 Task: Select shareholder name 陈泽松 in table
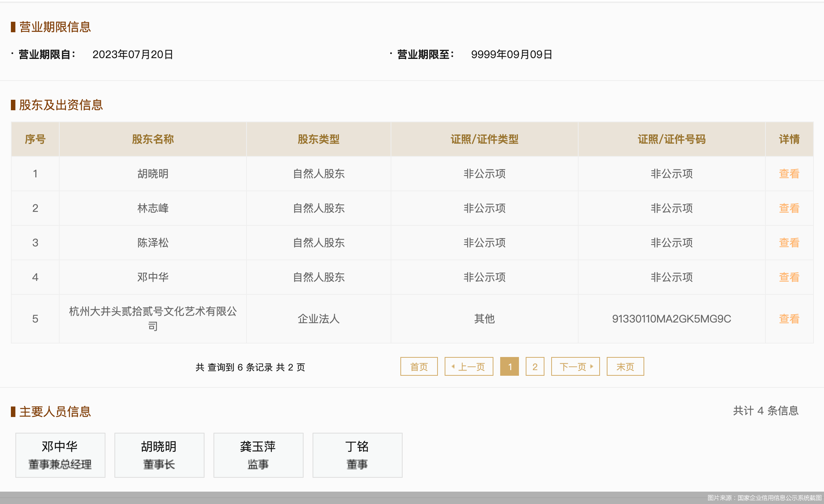pos(153,243)
